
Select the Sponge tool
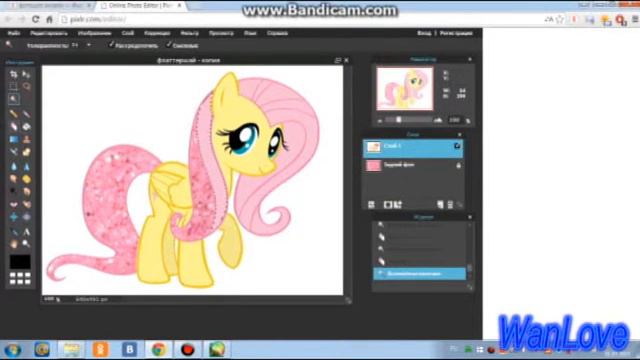[27, 179]
